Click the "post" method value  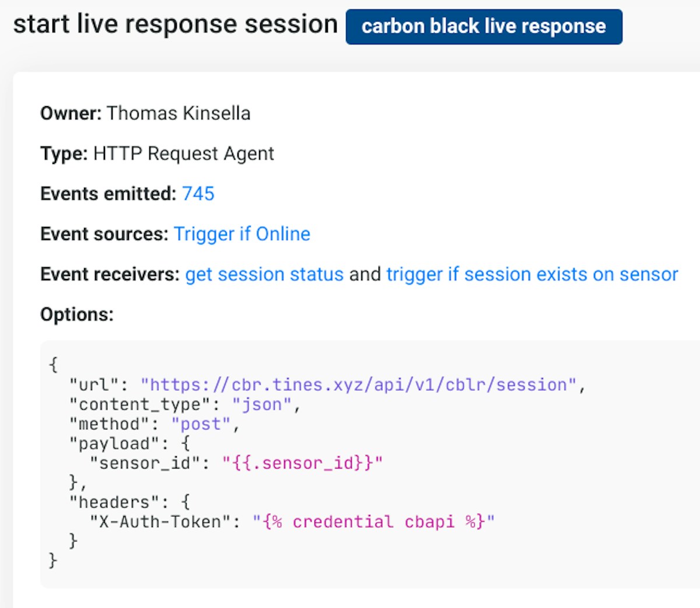click(x=201, y=424)
